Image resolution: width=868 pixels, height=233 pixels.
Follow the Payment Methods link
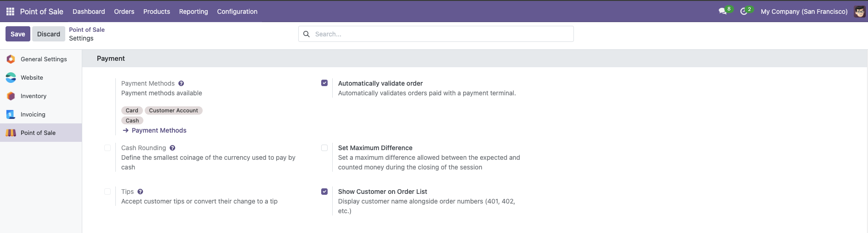[159, 130]
